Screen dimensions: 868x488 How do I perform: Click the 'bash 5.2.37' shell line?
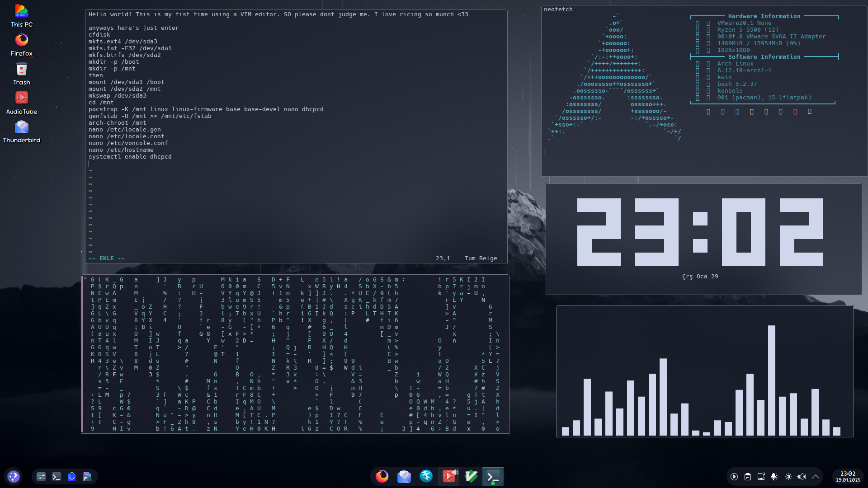pyautogui.click(x=737, y=84)
